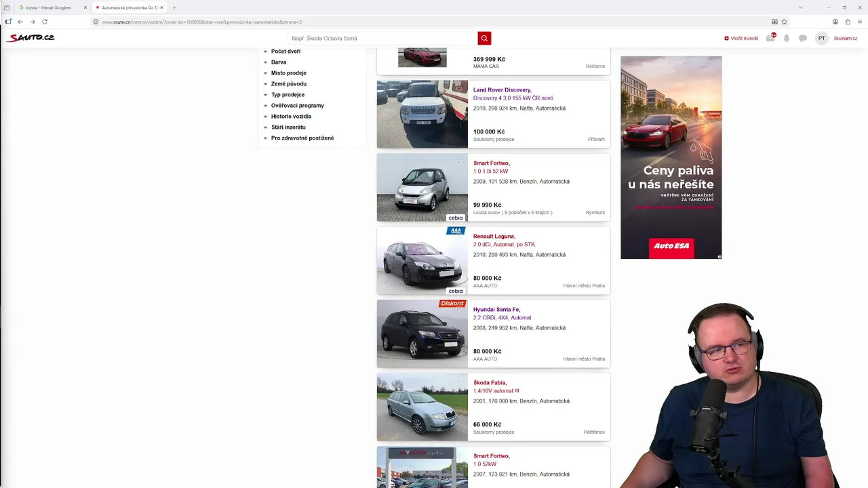Open notifications bell icon
Screen dimensions: 868x488
tap(787, 38)
